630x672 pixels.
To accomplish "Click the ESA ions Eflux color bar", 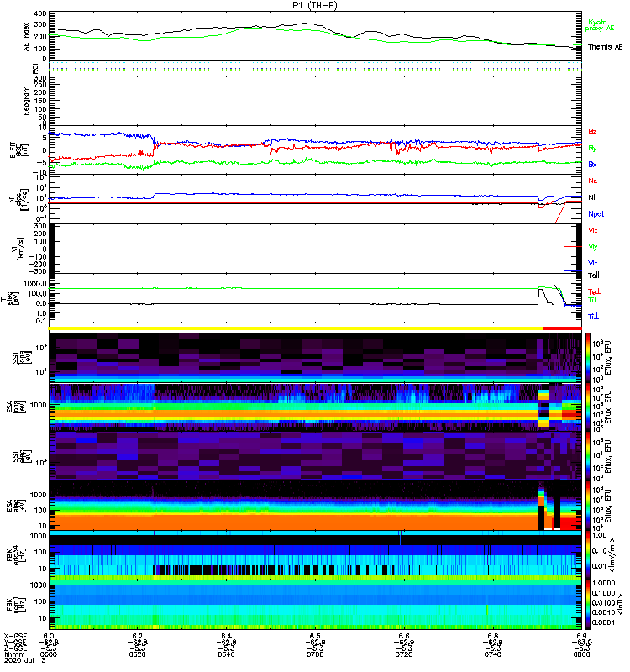I will coord(588,407).
